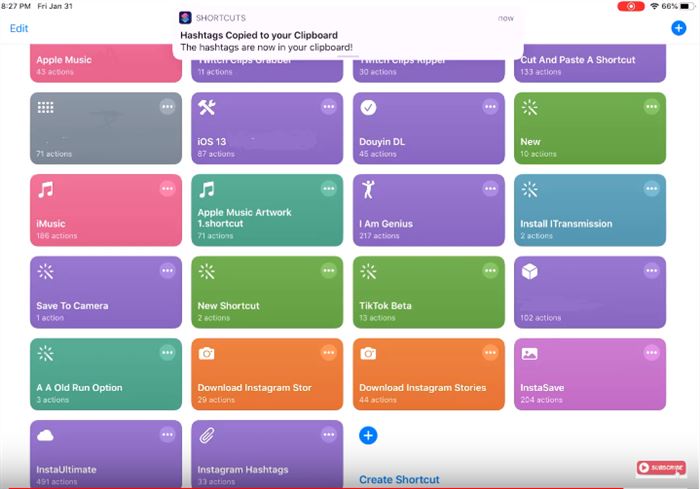Open the ellipsis menu on Install ITransmission
This screenshot has height=489, width=700.
coord(651,188)
